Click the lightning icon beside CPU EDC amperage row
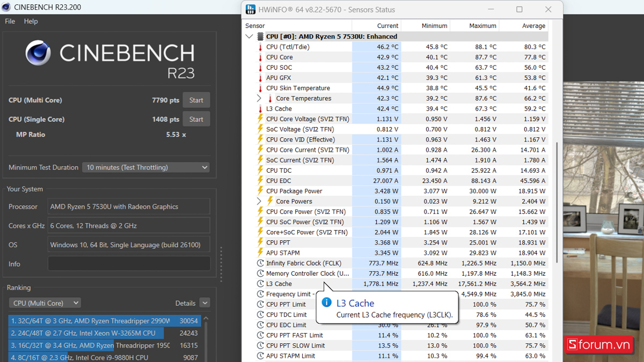Screen dimensions: 644x362 pyautogui.click(x=260, y=181)
